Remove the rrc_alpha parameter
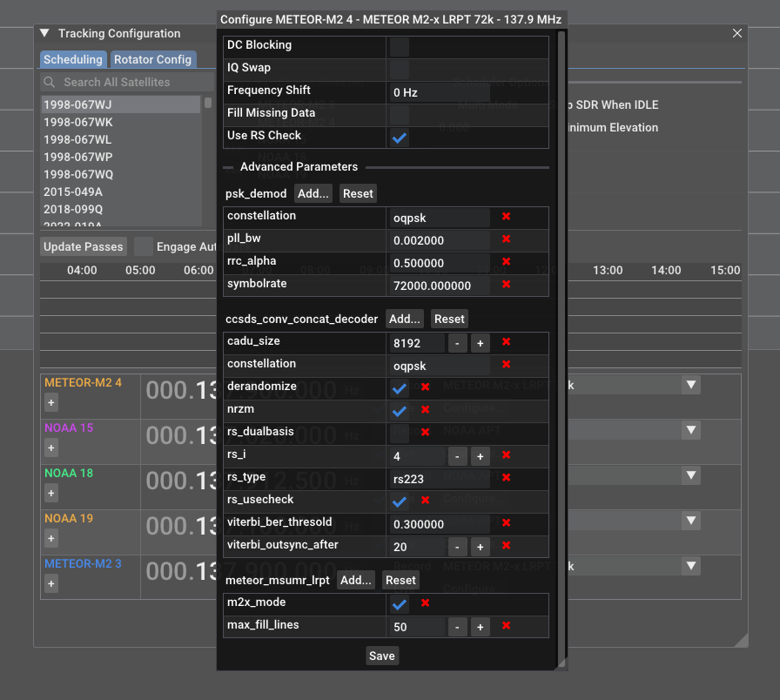The height and width of the screenshot is (700, 780). tap(506, 262)
